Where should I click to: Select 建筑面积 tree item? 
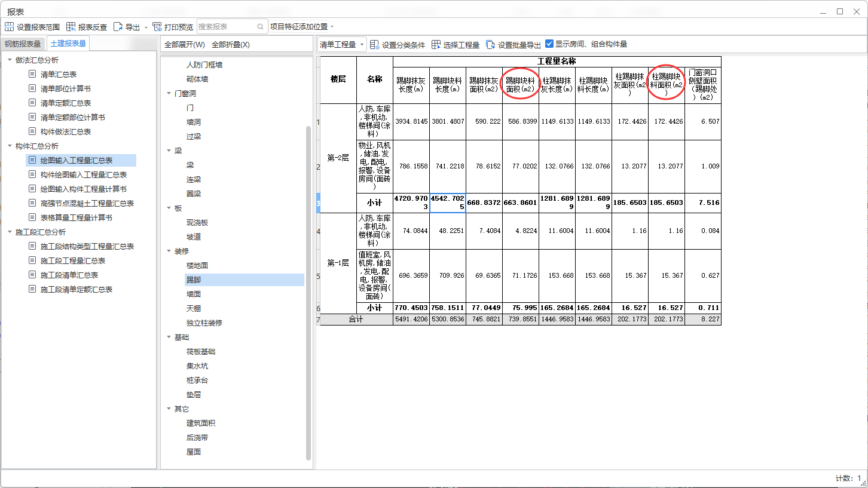click(201, 423)
